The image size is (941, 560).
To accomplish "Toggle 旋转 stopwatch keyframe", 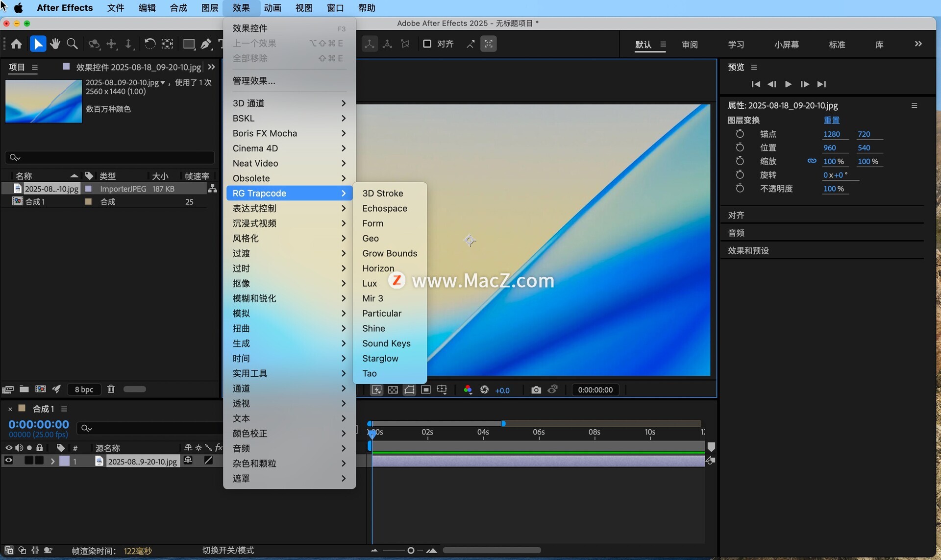I will click(740, 175).
